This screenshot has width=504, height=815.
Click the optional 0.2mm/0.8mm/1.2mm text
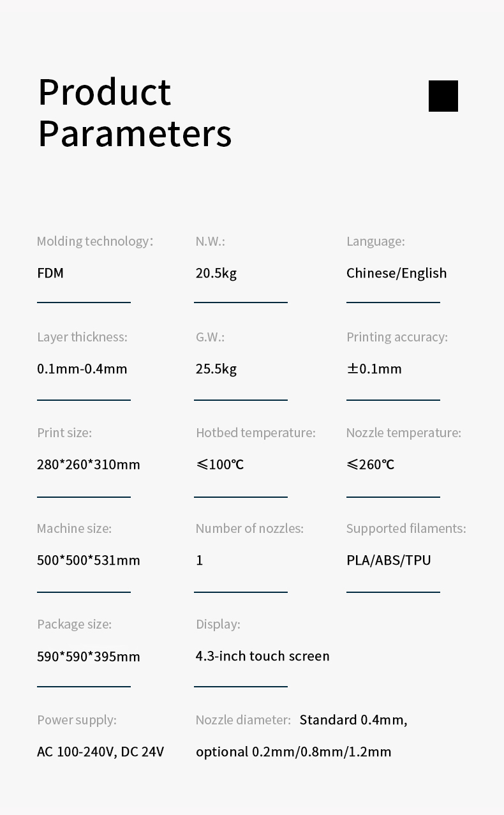[293, 752]
